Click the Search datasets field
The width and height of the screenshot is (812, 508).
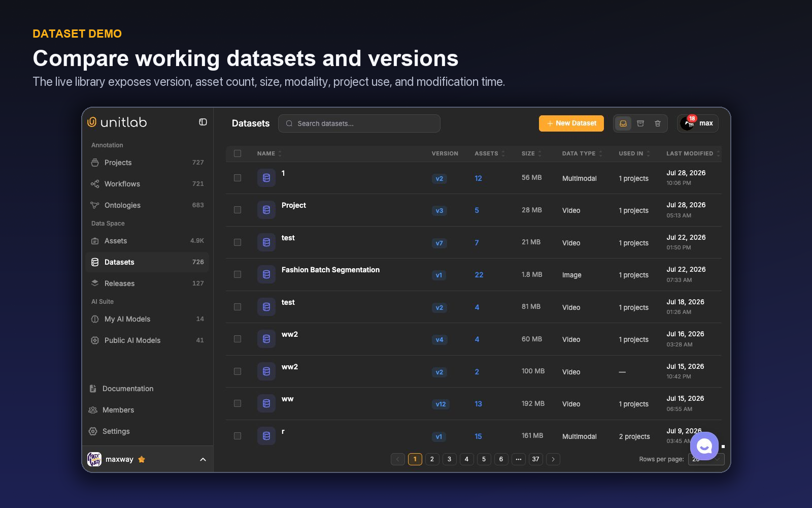coord(359,123)
